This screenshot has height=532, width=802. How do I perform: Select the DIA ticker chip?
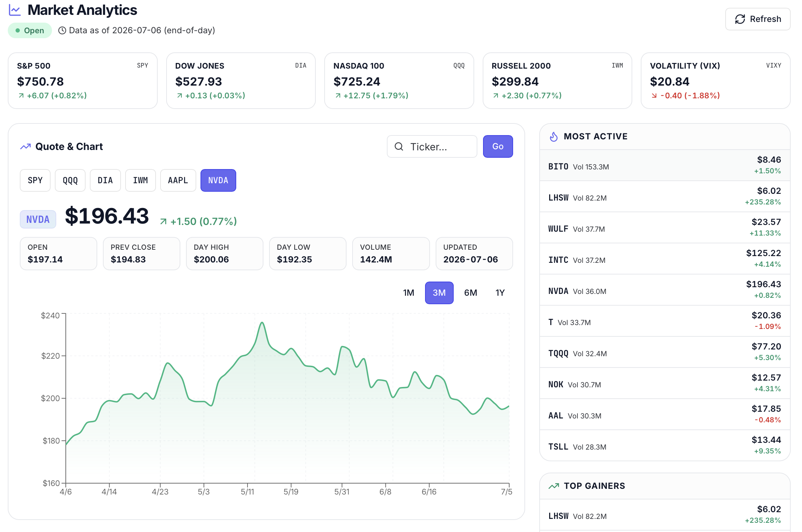[105, 180]
